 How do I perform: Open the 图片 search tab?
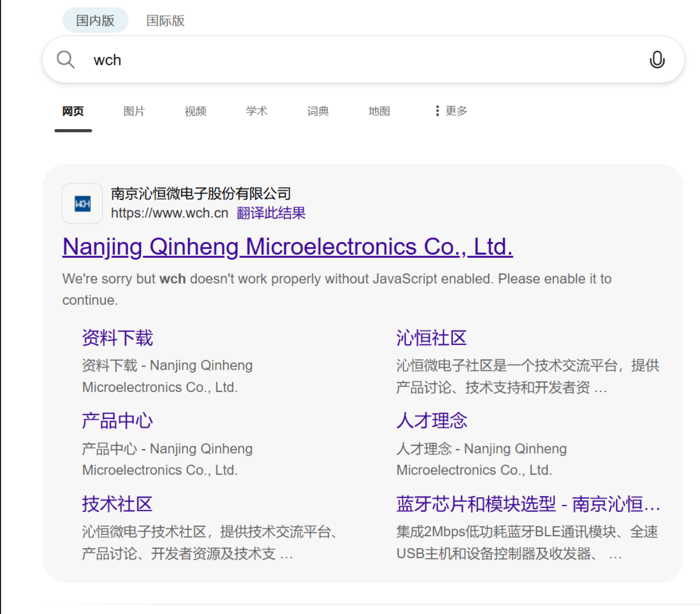[134, 111]
